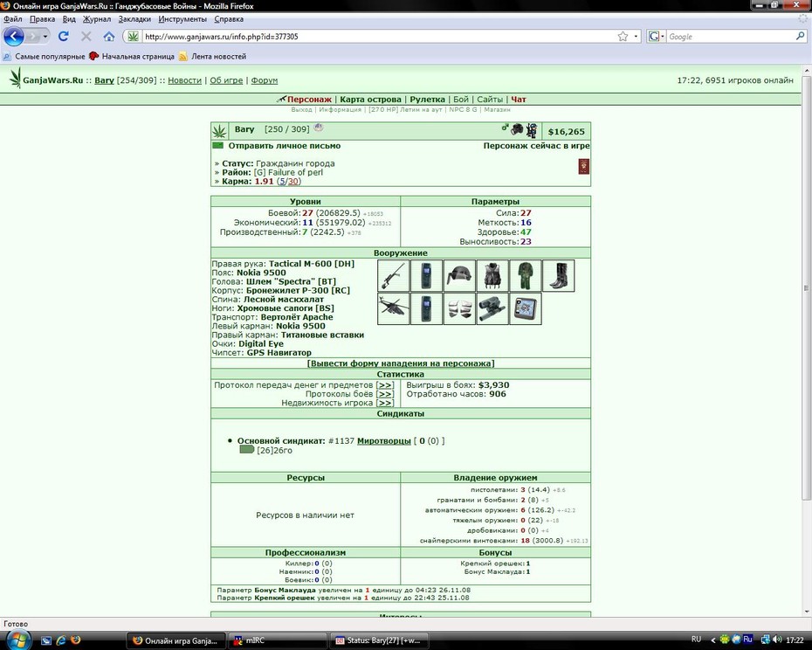Click the Новости link in header
Viewport: 812px width, 650px height.
(x=184, y=80)
